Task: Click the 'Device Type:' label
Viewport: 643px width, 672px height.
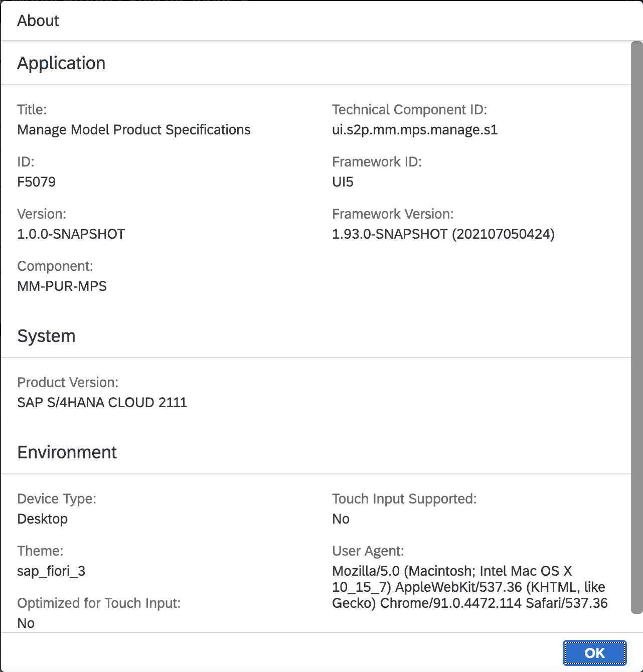Action: pos(57,499)
